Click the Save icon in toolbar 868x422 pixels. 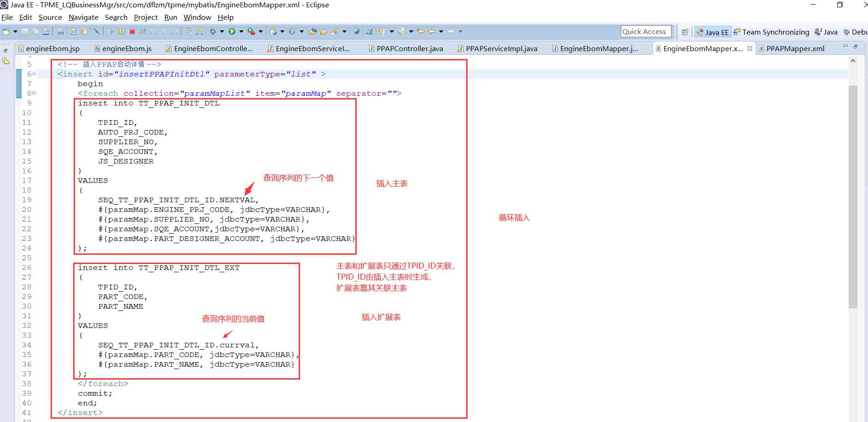pos(25,31)
